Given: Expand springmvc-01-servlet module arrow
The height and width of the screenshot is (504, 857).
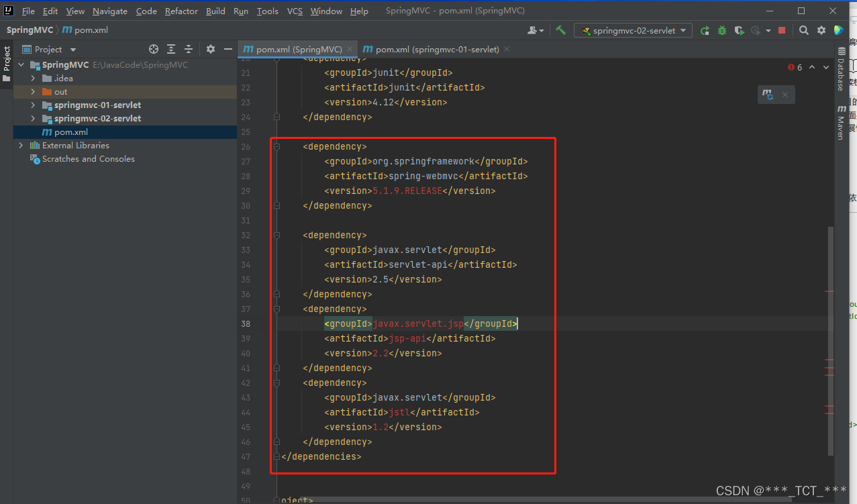Looking at the screenshot, I should [x=32, y=105].
